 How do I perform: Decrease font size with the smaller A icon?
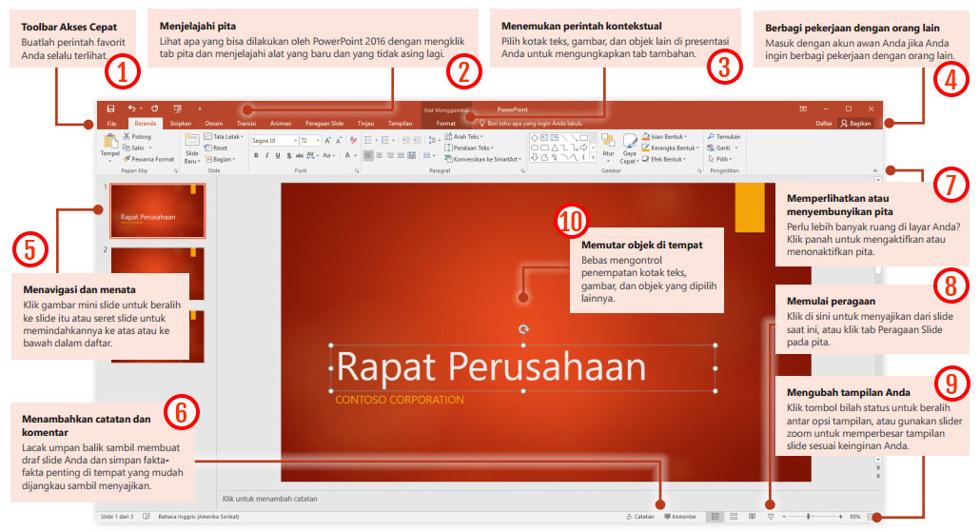pyautogui.click(x=338, y=141)
